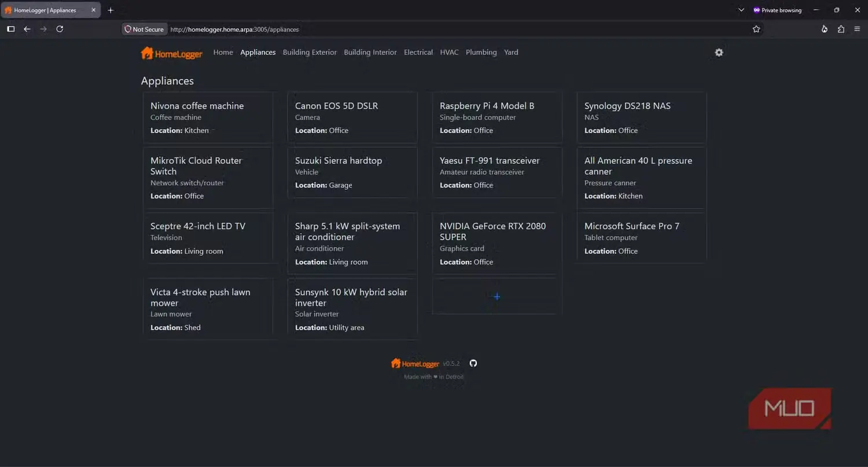Viewport: 868px width, 467px height.
Task: Open the Victa 4-stroke push lawn mower card
Action: [208, 309]
